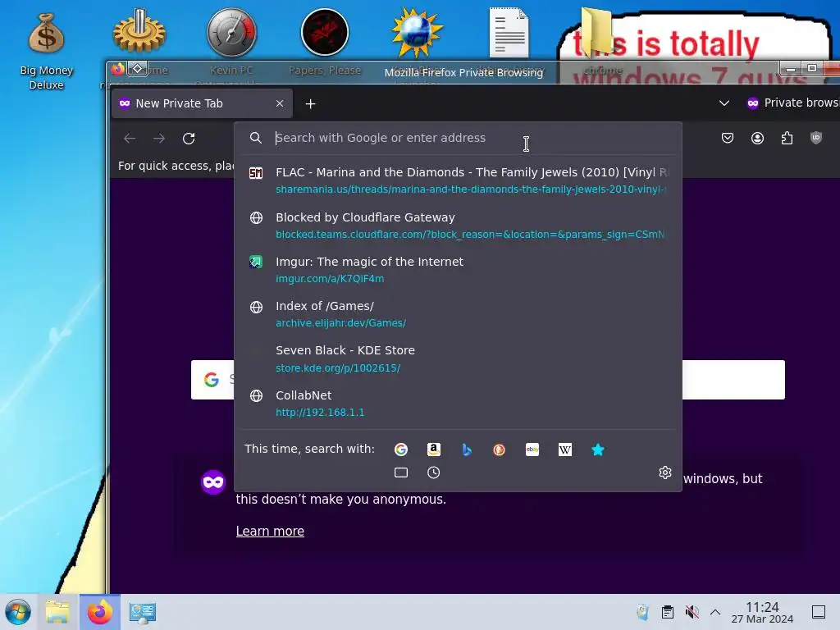Select the CollabNet suggestion
The width and height of the screenshot is (840, 630).
pos(458,404)
